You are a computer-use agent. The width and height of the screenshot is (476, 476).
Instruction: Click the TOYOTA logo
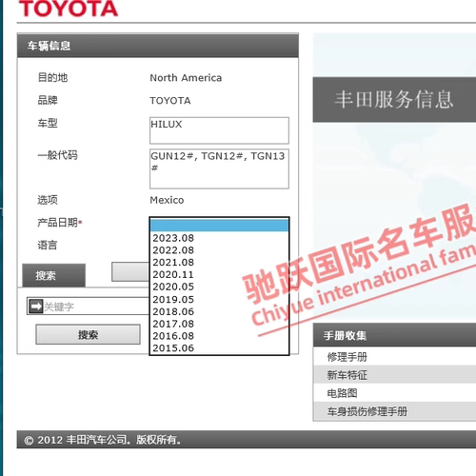pyautogui.click(x=69, y=9)
